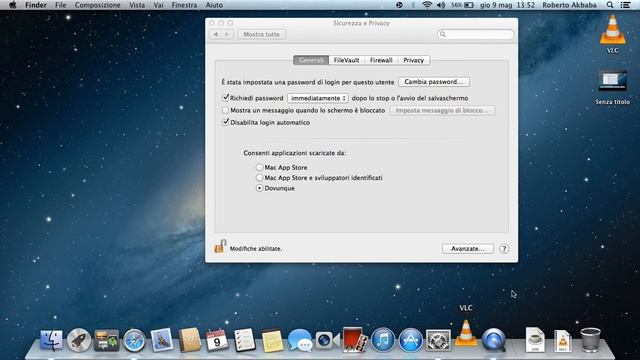Open the Apple menu
640x360 pixels.
click(x=13, y=5)
